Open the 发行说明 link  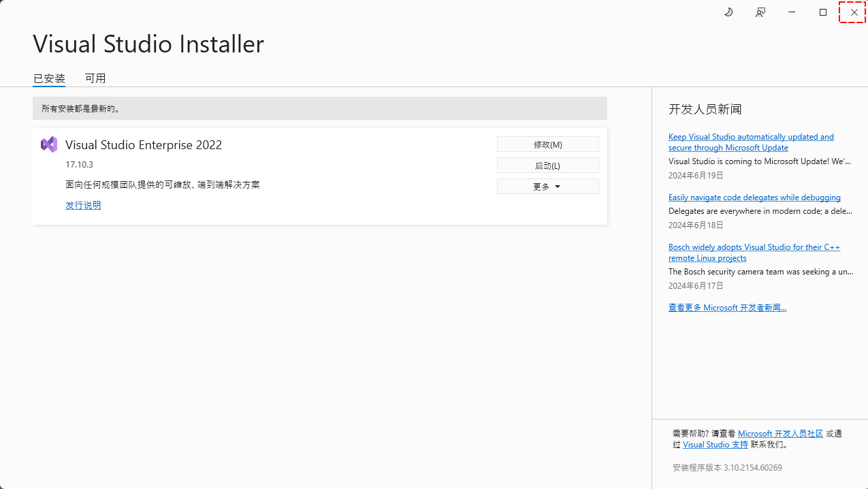pyautogui.click(x=83, y=205)
